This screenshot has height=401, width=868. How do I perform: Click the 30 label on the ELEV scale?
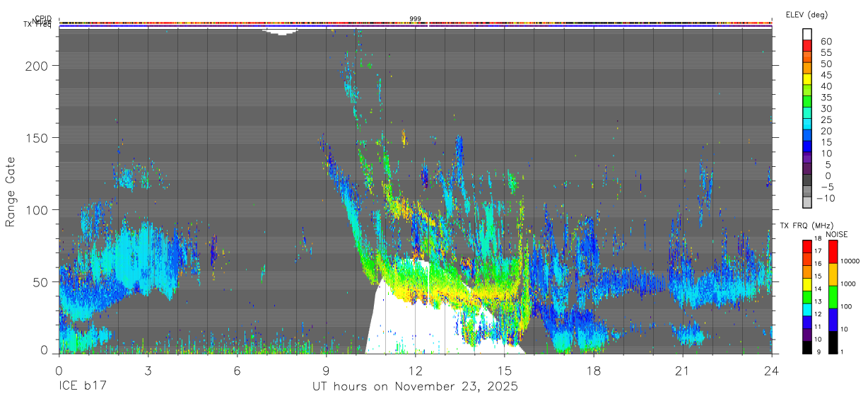826,108
